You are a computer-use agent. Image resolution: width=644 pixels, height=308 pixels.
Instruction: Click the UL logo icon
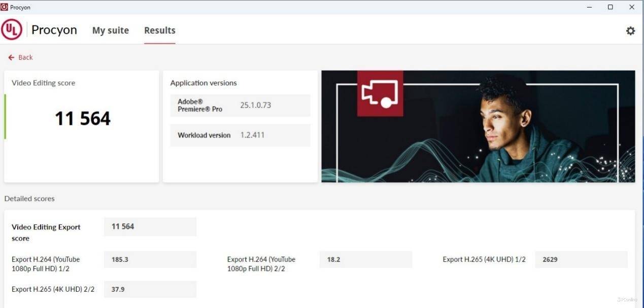[x=12, y=30]
